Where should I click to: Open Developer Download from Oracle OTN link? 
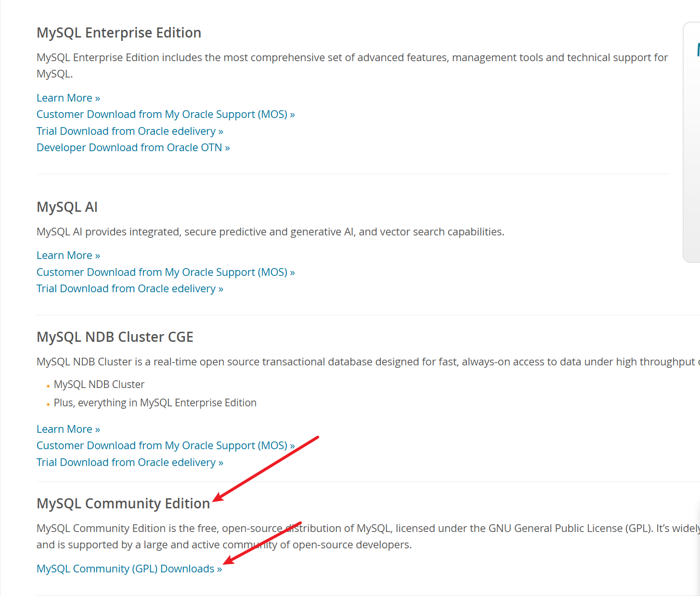pyautogui.click(x=133, y=147)
